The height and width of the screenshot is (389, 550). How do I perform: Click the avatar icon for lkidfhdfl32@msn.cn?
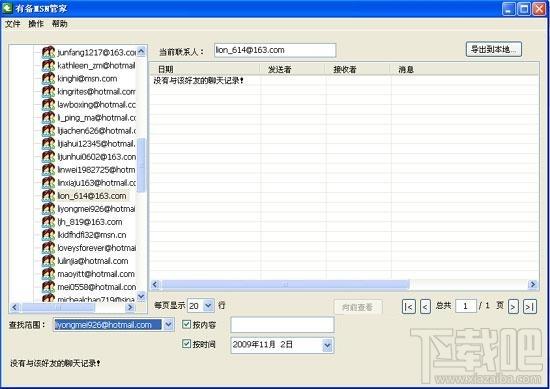pos(48,235)
